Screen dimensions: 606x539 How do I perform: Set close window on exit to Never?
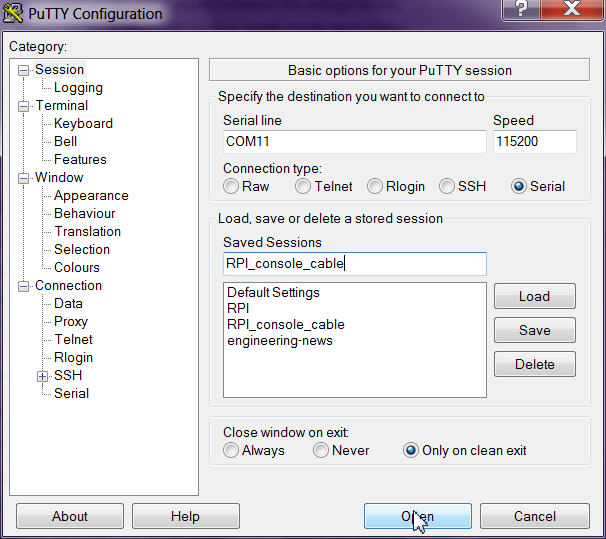click(x=321, y=451)
